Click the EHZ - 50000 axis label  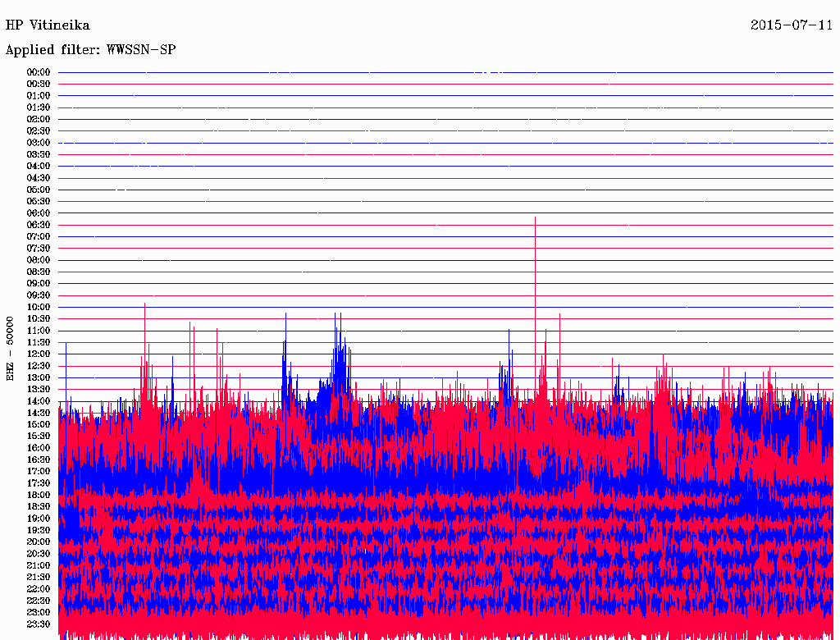coord(10,348)
